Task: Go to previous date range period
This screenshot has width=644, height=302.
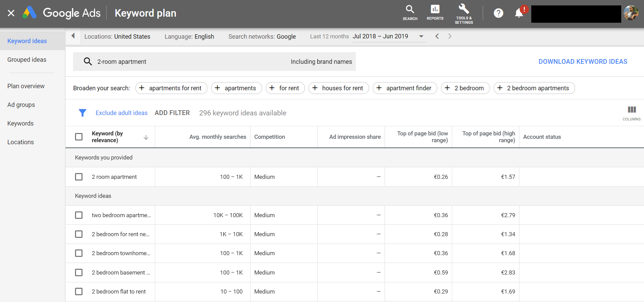Action: click(x=437, y=36)
